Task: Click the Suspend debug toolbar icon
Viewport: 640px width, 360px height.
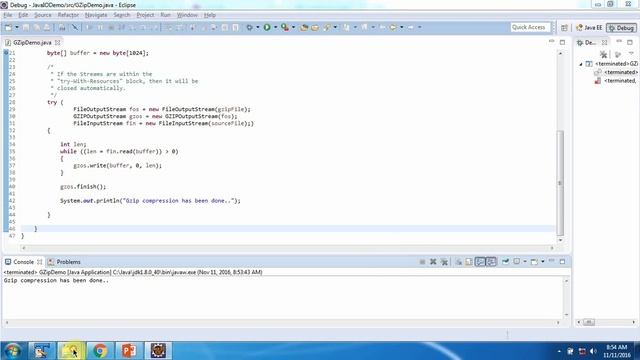Action: pos(100,27)
